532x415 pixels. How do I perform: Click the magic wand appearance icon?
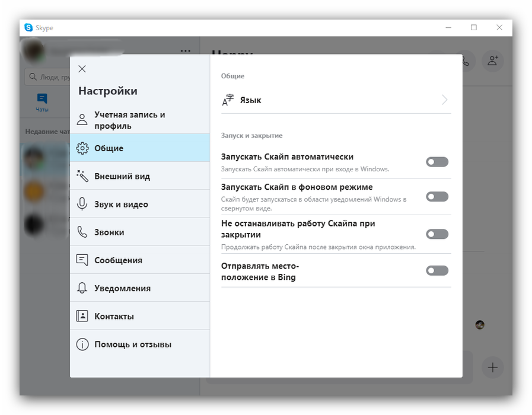(x=82, y=176)
